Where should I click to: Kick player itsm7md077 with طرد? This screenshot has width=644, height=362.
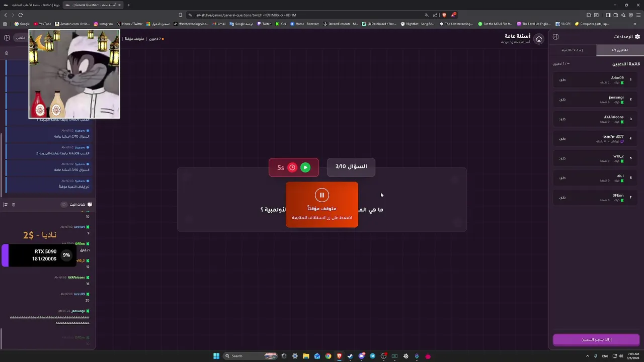562,139
